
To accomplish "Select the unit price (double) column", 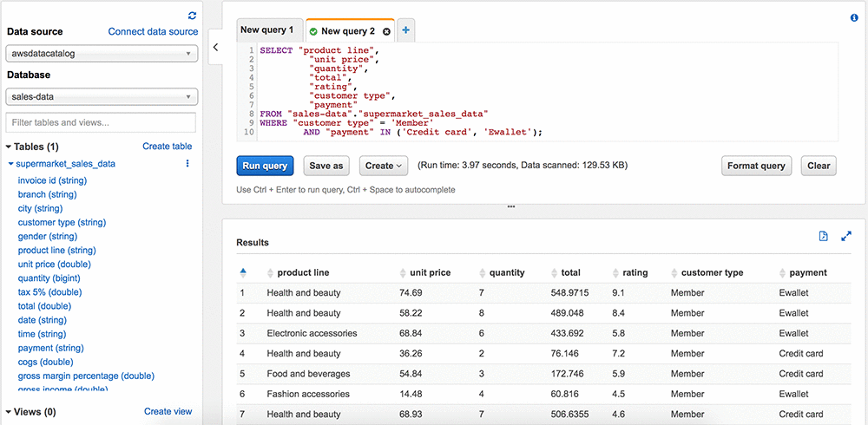I will 54,264.
